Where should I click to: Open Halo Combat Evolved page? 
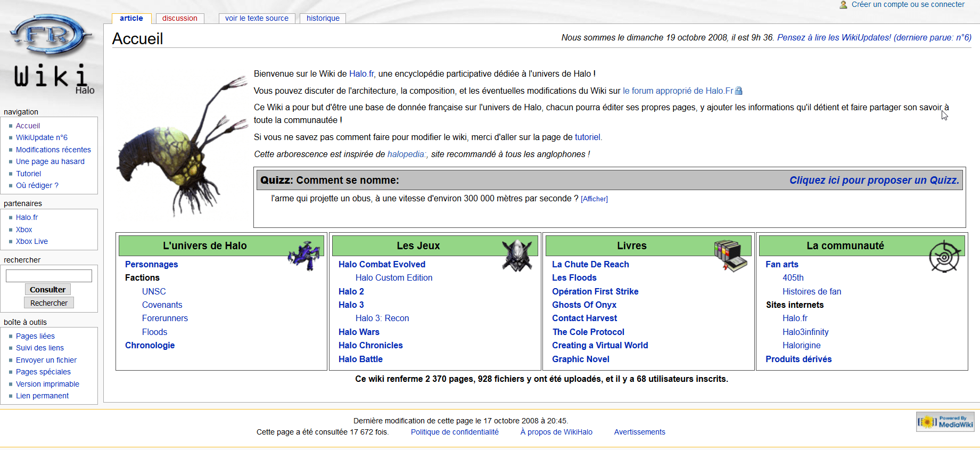tap(382, 265)
